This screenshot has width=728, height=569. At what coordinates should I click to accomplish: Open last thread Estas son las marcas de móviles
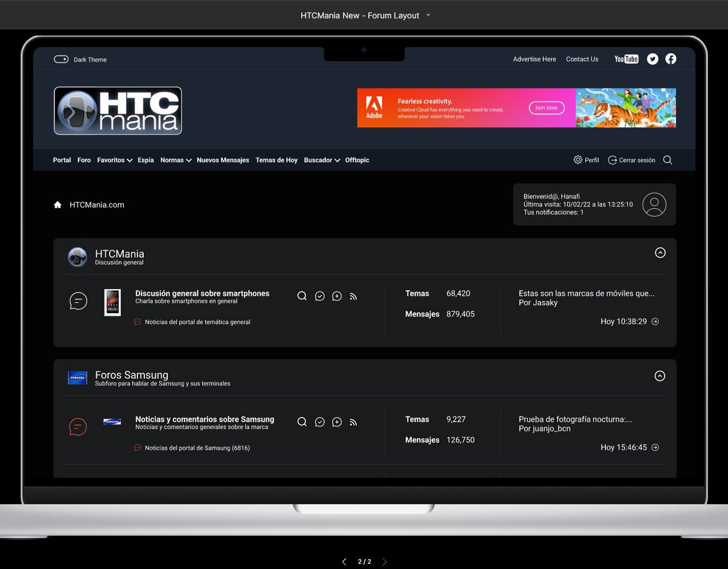pyautogui.click(x=586, y=293)
